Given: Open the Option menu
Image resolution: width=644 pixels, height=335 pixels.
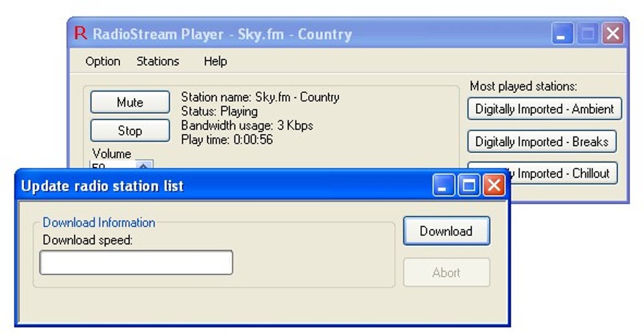Looking at the screenshot, I should pos(103,61).
